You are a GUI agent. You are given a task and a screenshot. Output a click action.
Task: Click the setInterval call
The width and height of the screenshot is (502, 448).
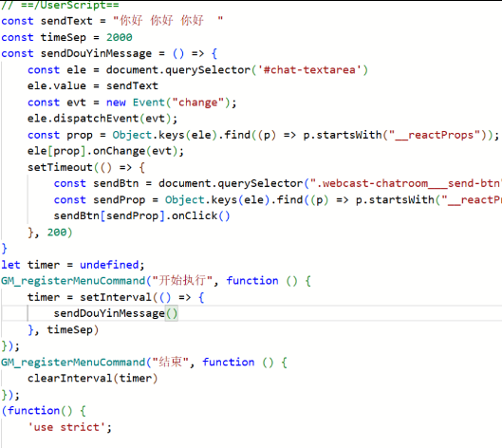pyautogui.click(x=116, y=297)
